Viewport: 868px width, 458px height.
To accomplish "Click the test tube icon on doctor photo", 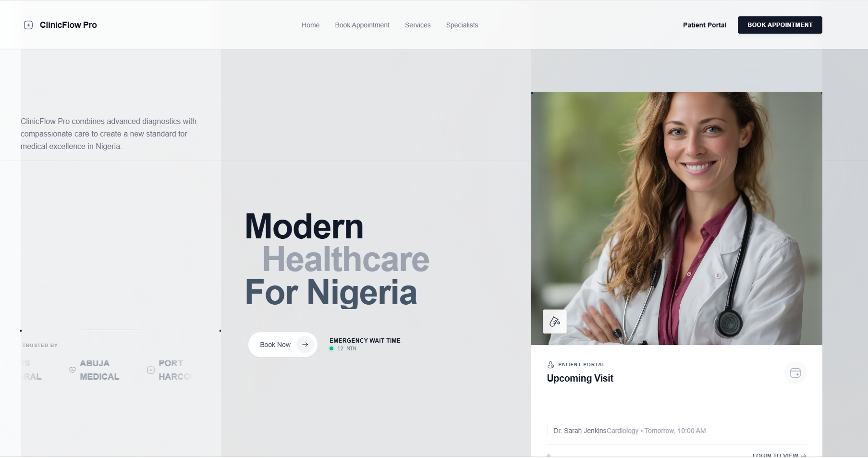I will pyautogui.click(x=555, y=322).
